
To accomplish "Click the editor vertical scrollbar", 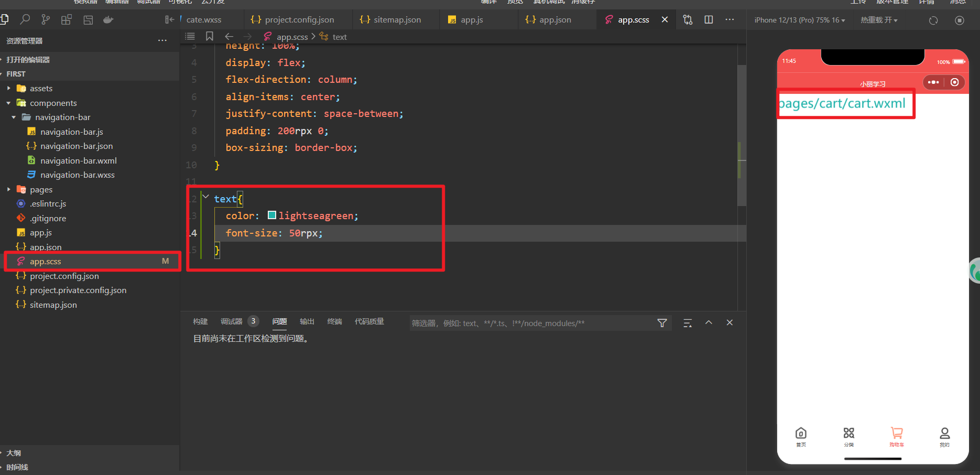I will pos(742,135).
